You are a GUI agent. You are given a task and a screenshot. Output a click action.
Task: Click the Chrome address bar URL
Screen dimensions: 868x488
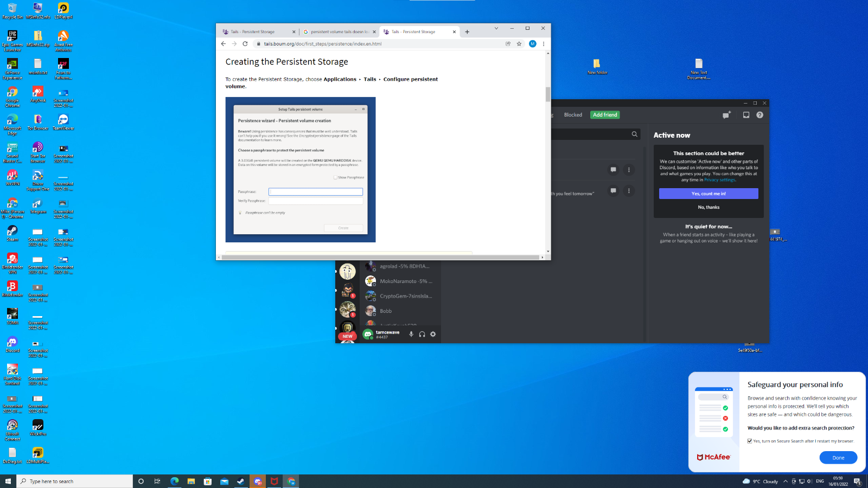(323, 44)
